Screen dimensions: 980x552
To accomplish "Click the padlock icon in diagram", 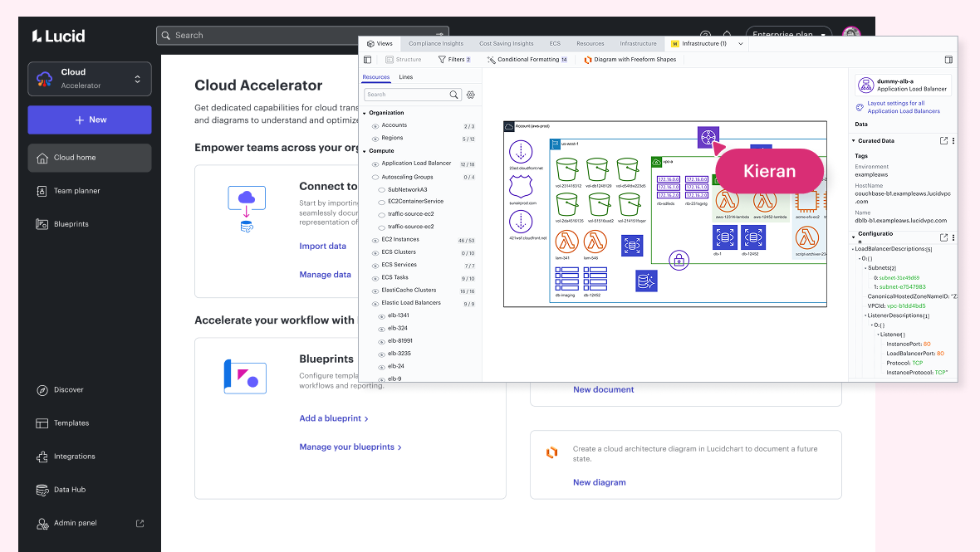I will tap(679, 260).
